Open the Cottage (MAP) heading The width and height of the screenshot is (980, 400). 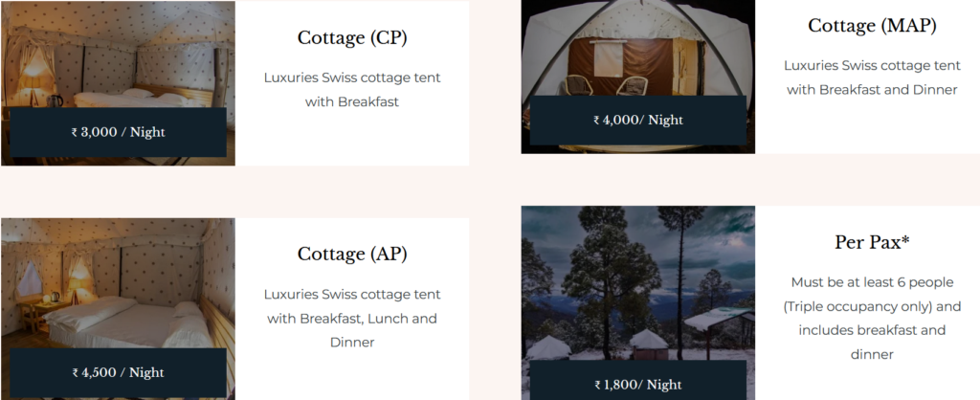[871, 26]
